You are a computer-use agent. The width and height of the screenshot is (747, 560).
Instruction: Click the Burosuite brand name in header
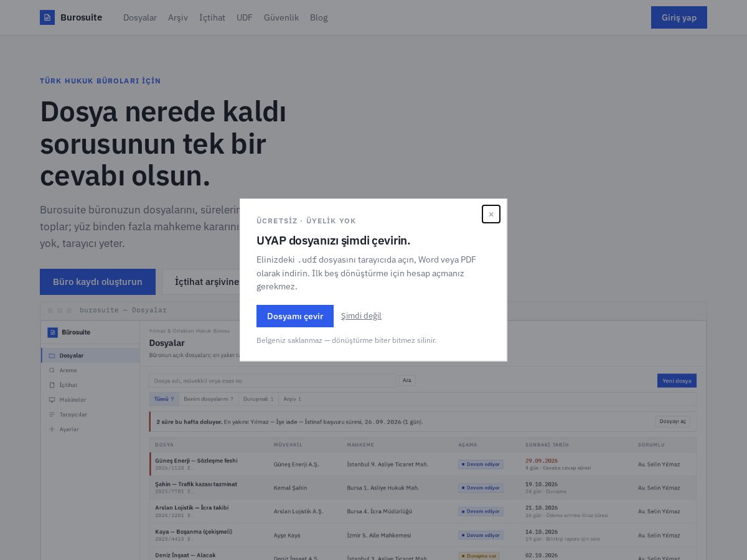(82, 17)
